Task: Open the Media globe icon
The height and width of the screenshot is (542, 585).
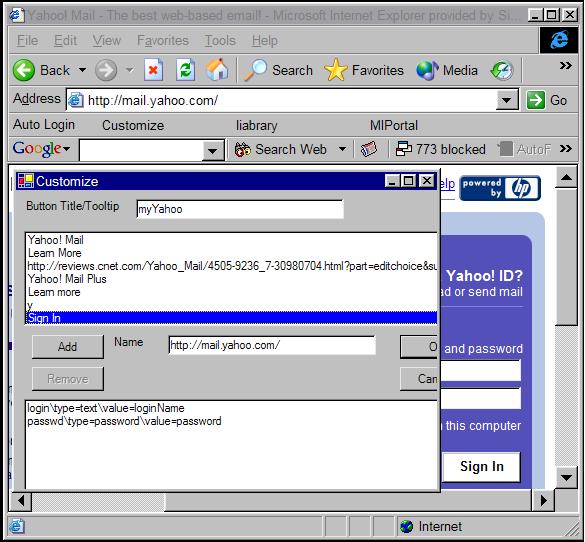Action: coord(427,70)
